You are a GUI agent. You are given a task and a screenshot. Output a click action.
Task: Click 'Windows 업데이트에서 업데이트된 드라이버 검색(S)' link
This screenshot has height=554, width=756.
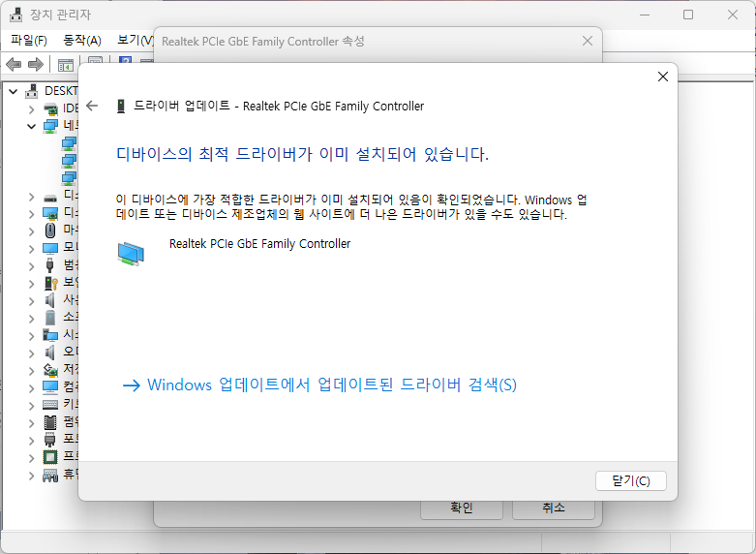319,385
